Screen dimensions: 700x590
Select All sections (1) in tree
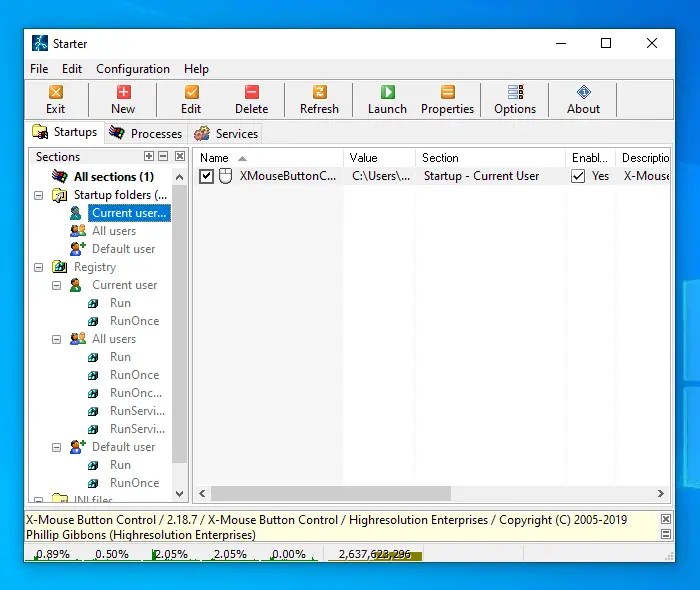pos(113,177)
